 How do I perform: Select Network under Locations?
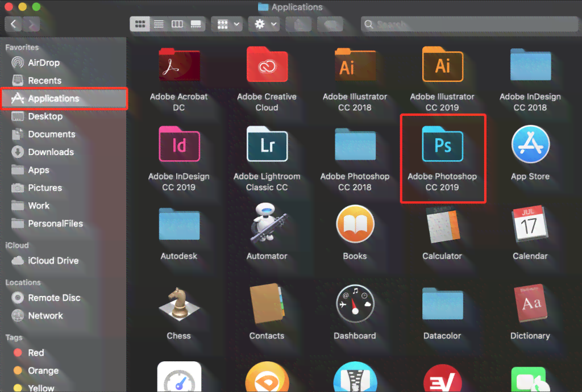(x=63, y=316)
